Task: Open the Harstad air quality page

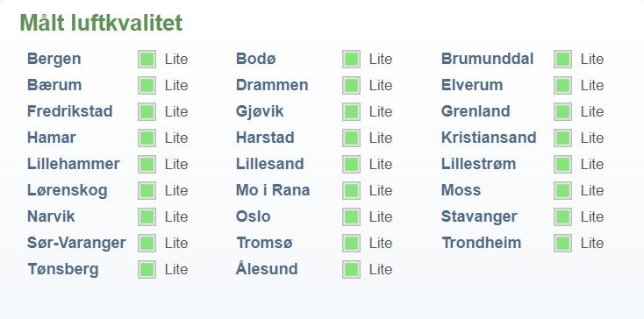Action: pyautogui.click(x=265, y=138)
